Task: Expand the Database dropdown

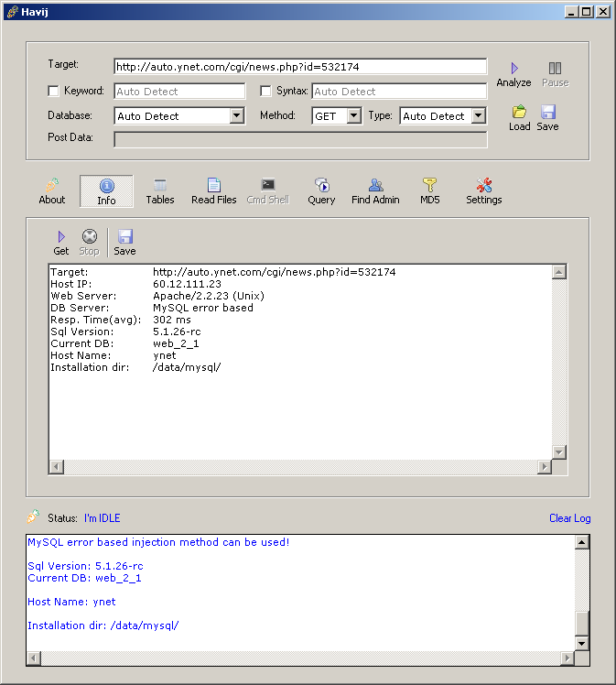Action: coord(237,115)
